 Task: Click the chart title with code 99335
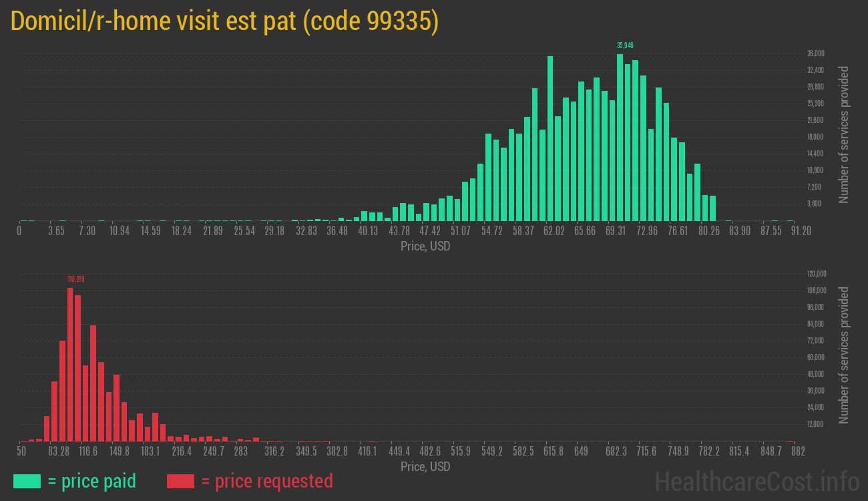click(224, 21)
